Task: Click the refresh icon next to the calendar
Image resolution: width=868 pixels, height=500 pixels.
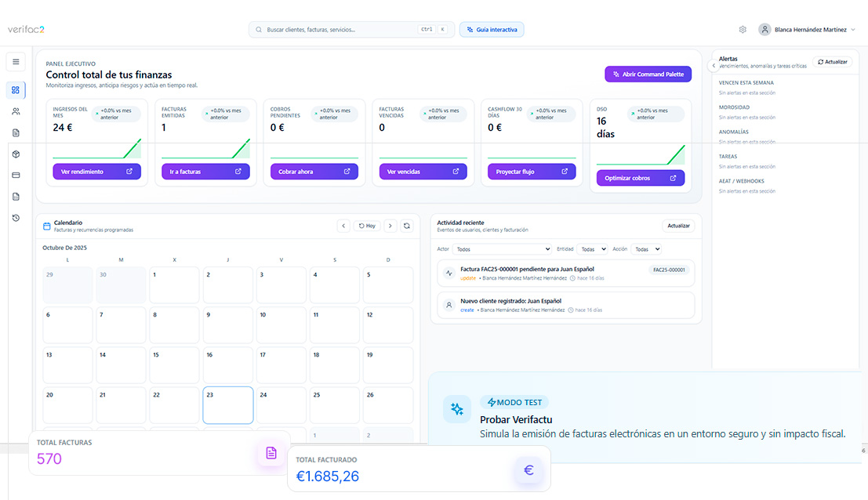Action: point(407,226)
